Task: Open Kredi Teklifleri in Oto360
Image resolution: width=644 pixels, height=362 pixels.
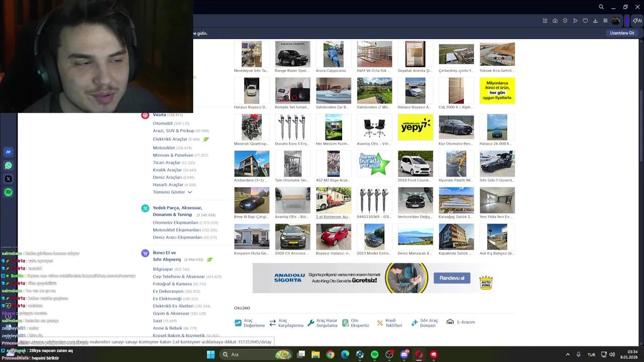Action: point(390,323)
